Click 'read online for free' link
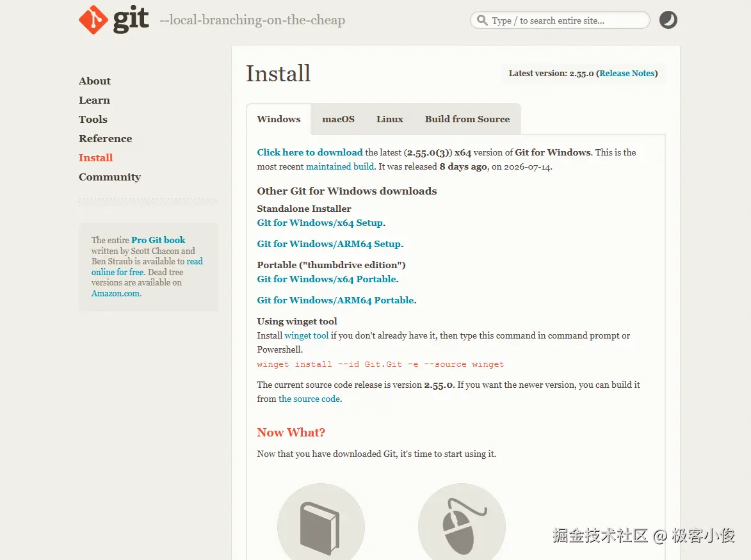This screenshot has width=751, height=560. (x=147, y=267)
